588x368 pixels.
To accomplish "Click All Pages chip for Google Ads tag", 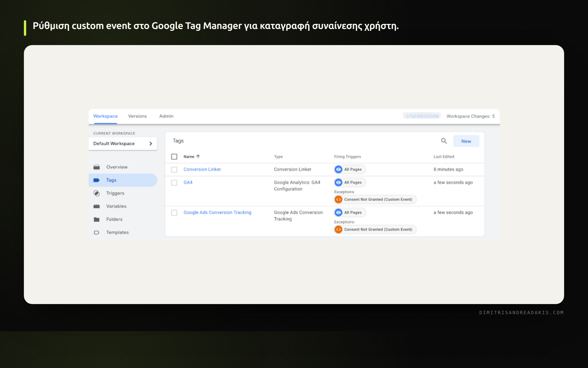I will coord(350,213).
